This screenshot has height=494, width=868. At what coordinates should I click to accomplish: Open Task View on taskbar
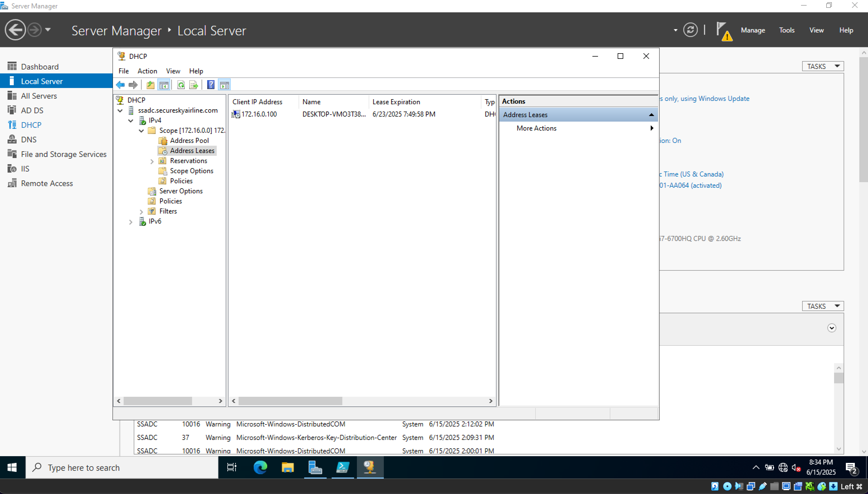(x=232, y=468)
